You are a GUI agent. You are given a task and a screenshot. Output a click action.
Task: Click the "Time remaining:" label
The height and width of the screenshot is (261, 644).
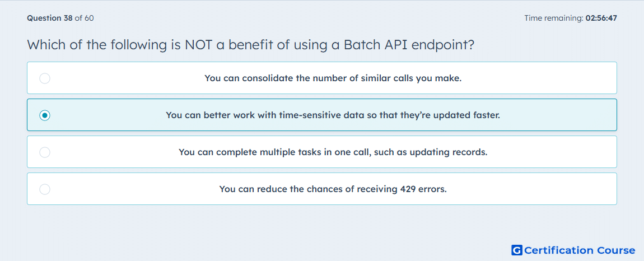(553, 18)
